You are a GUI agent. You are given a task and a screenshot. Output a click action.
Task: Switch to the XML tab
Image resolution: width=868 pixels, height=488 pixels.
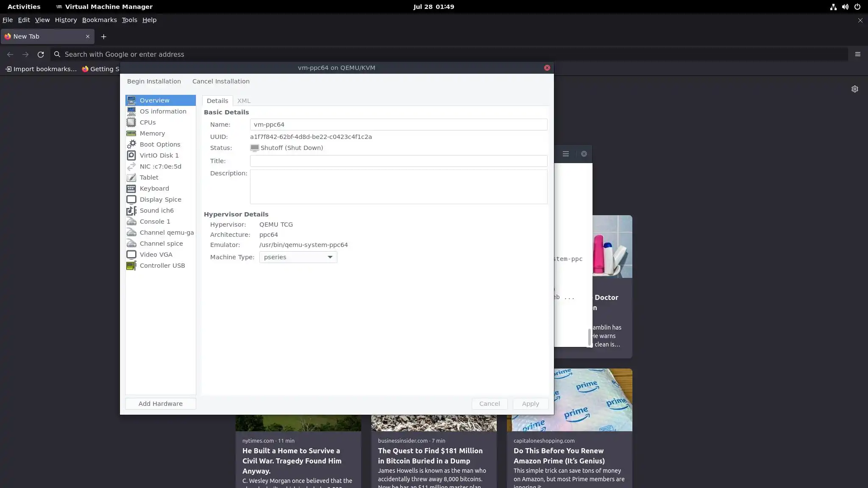point(244,101)
